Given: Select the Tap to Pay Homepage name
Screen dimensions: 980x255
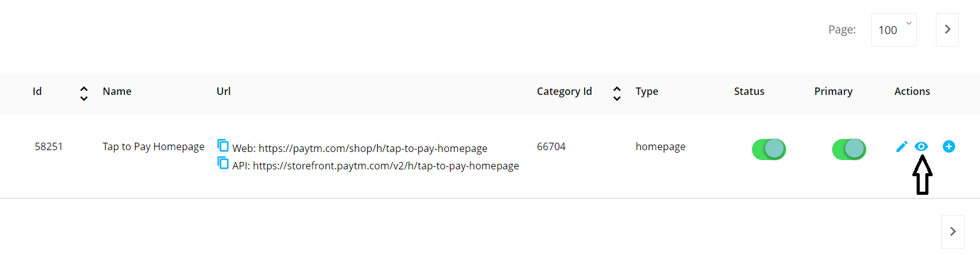Looking at the screenshot, I should [x=153, y=146].
